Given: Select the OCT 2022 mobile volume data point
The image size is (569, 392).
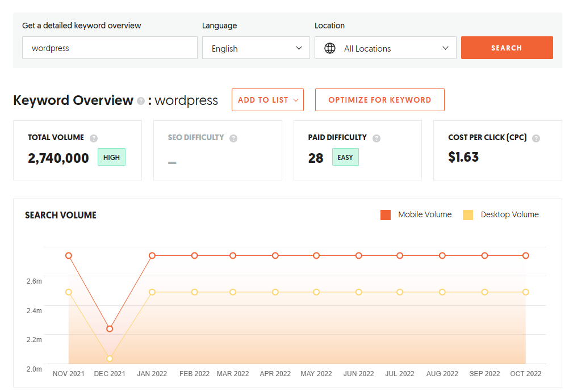Looking at the screenshot, I should [x=525, y=256].
